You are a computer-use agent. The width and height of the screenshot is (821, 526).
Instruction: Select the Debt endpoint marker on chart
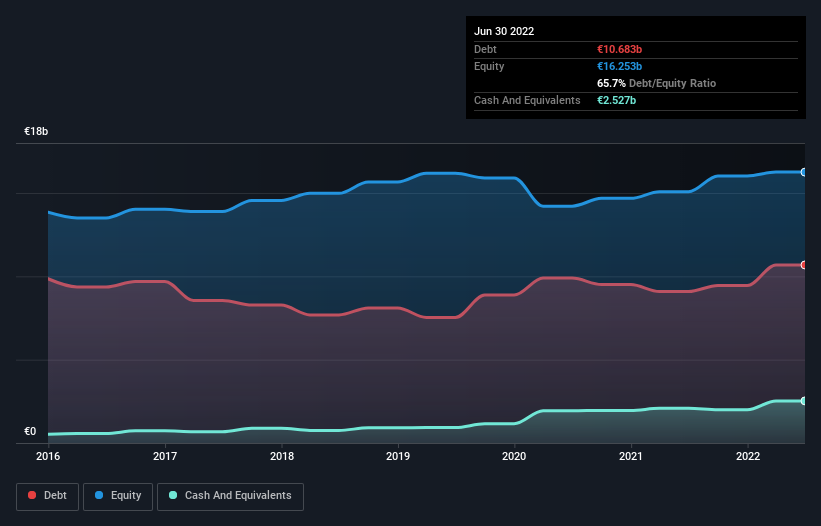(x=804, y=265)
